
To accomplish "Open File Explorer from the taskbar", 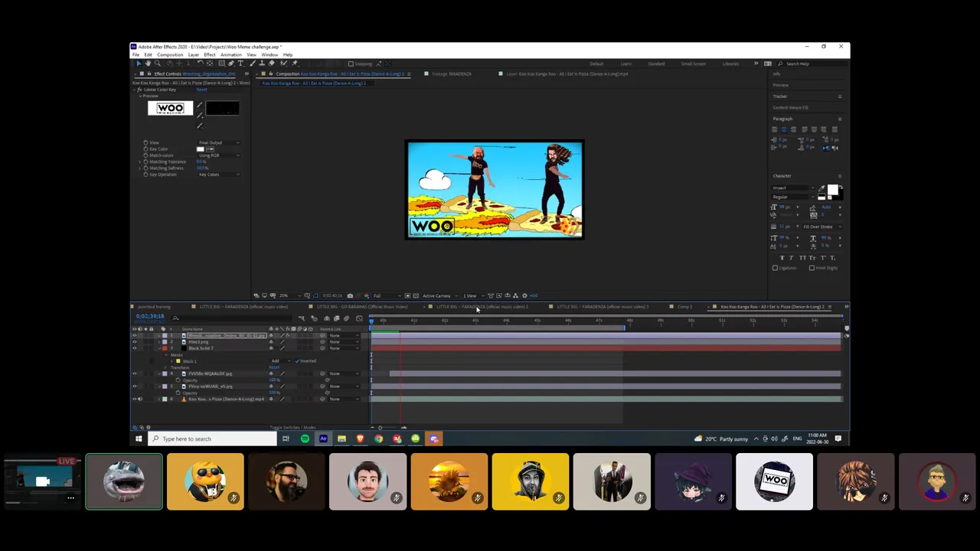I will pos(341,439).
